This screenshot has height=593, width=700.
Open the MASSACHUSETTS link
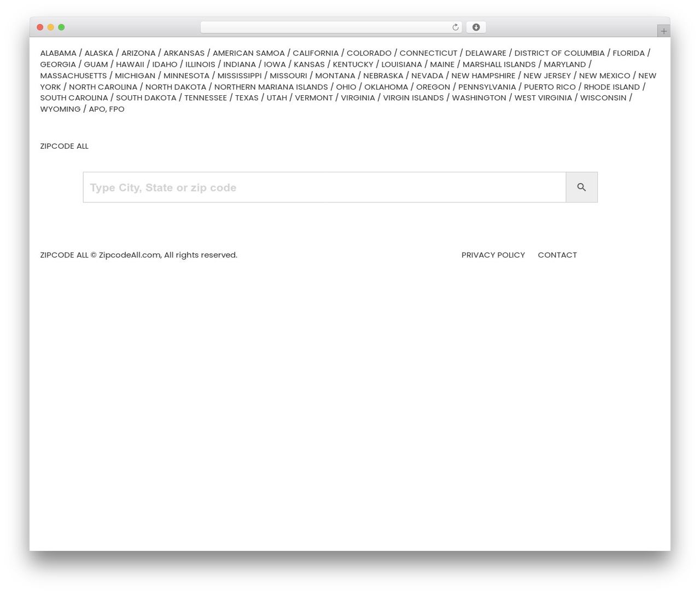73,75
